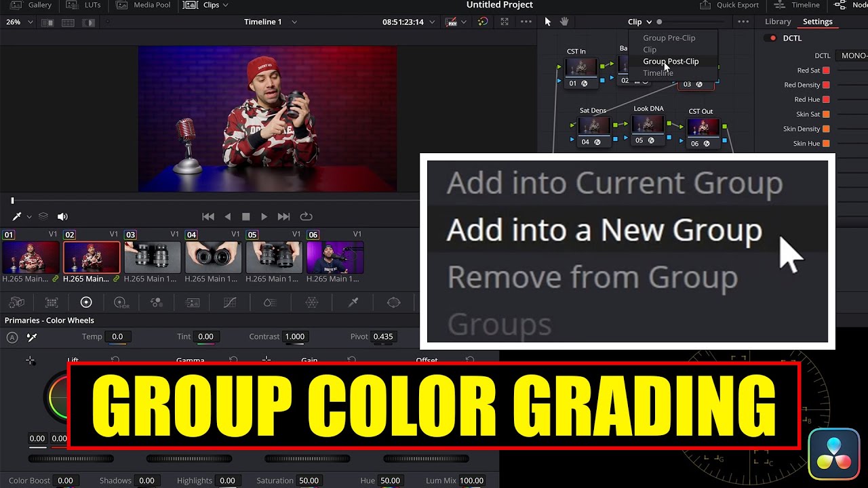The image size is (868, 488).
Task: Jump to the last frame
Action: click(x=284, y=217)
